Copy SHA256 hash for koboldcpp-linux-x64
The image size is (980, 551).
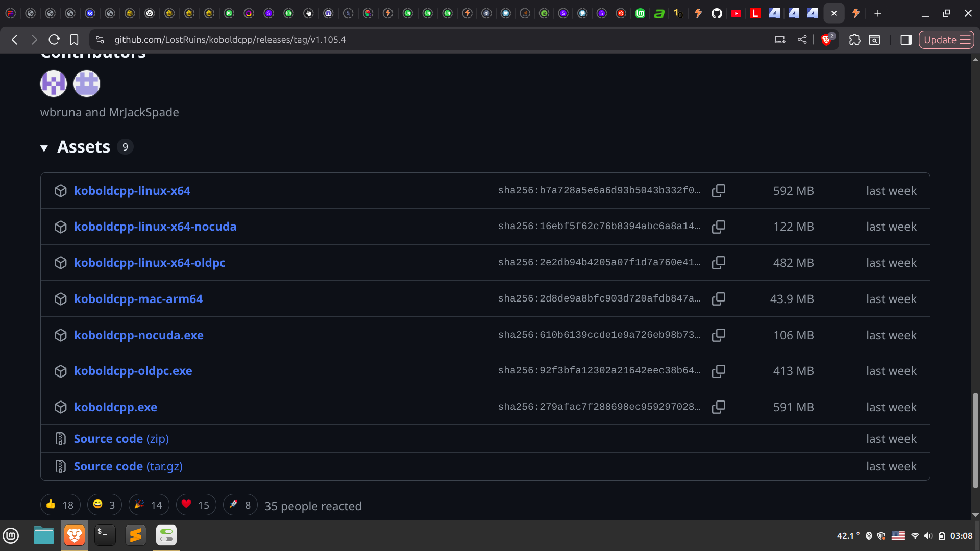click(718, 191)
